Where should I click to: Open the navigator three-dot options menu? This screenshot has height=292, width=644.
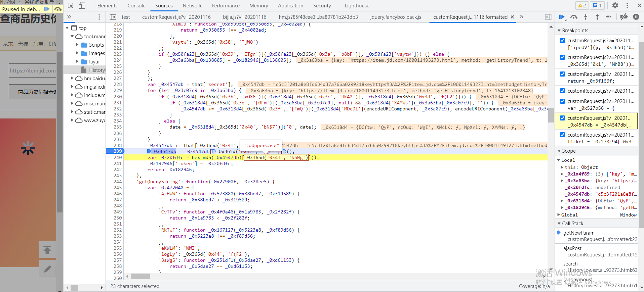click(99, 17)
